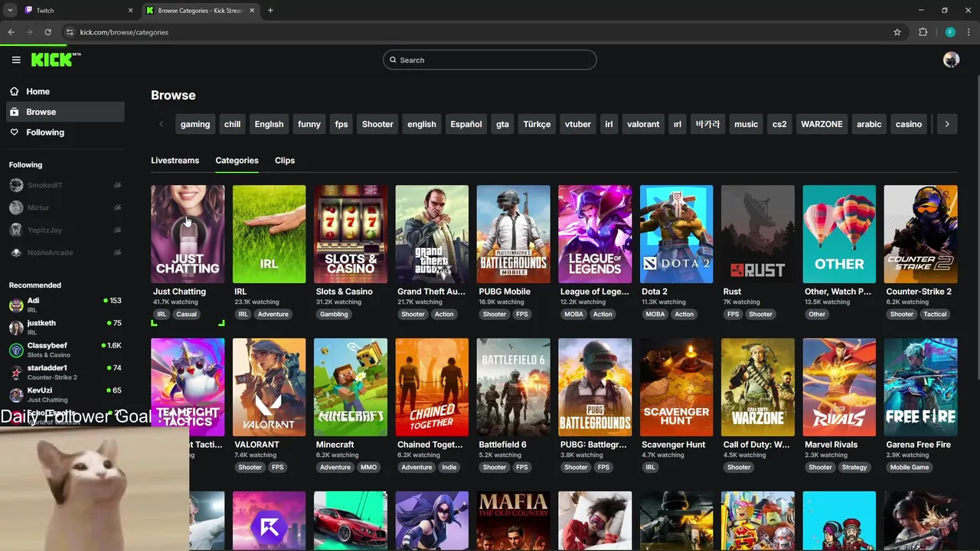The width and height of the screenshot is (980, 551).
Task: Open followed channel SmokedIT
Action: [65, 185]
